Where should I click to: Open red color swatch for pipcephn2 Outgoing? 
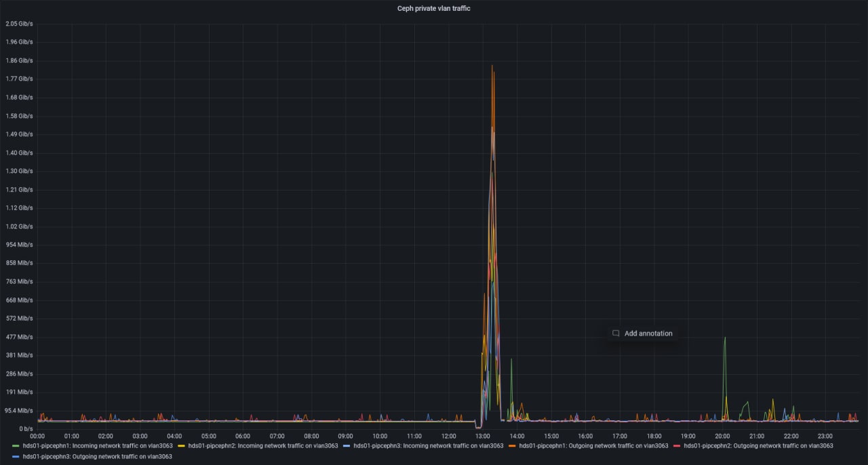pyautogui.click(x=677, y=446)
